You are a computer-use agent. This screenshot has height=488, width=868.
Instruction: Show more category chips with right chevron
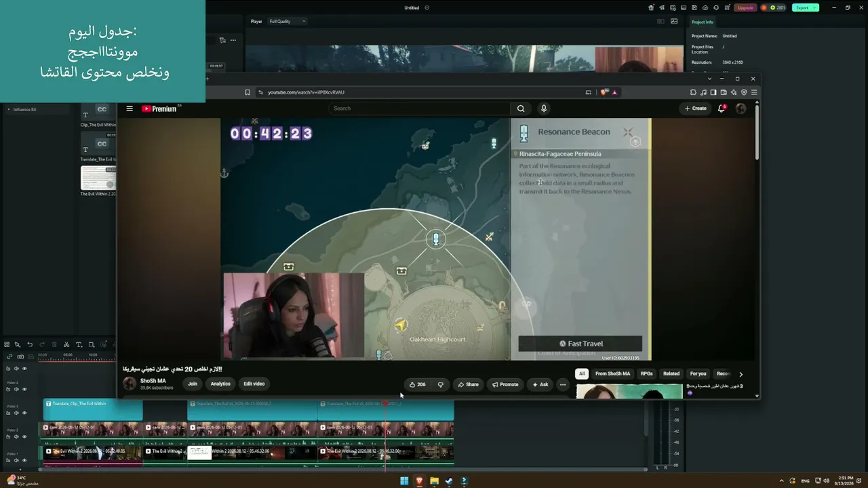tap(741, 374)
